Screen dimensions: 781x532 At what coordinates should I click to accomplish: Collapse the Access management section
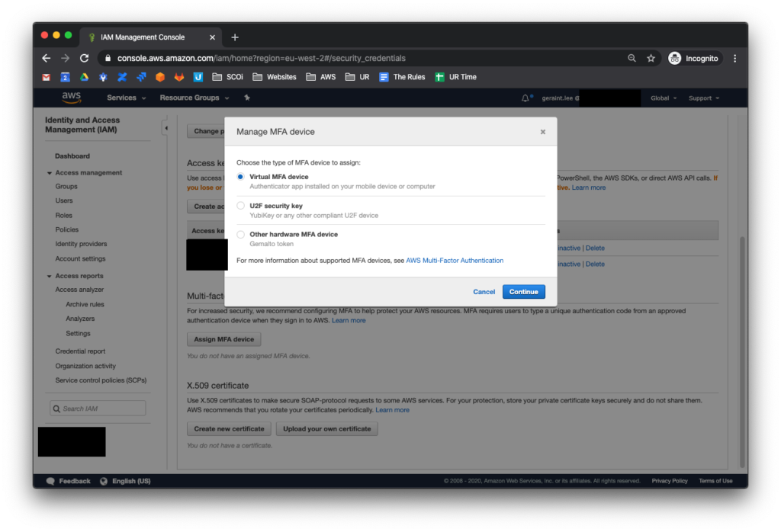pyautogui.click(x=50, y=173)
